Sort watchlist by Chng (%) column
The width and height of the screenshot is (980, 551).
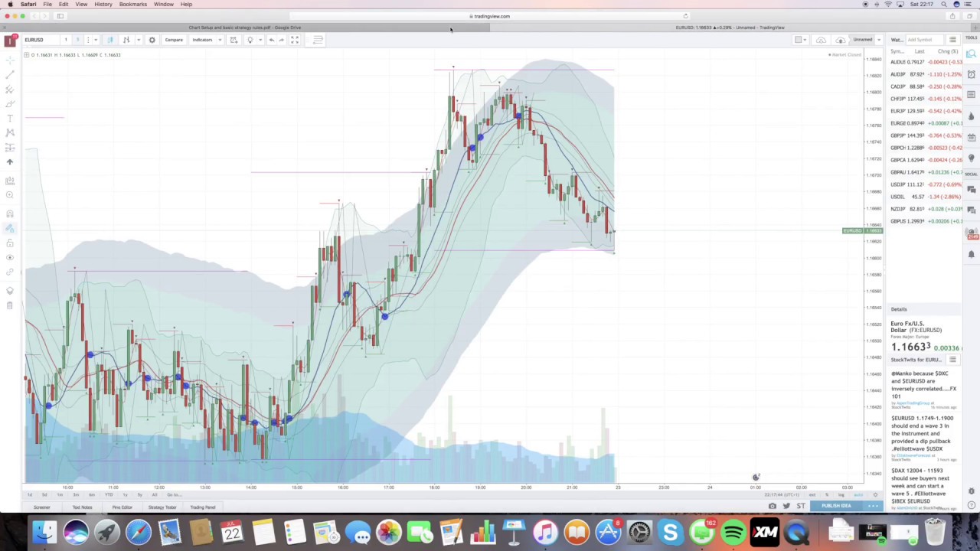pyautogui.click(x=948, y=51)
